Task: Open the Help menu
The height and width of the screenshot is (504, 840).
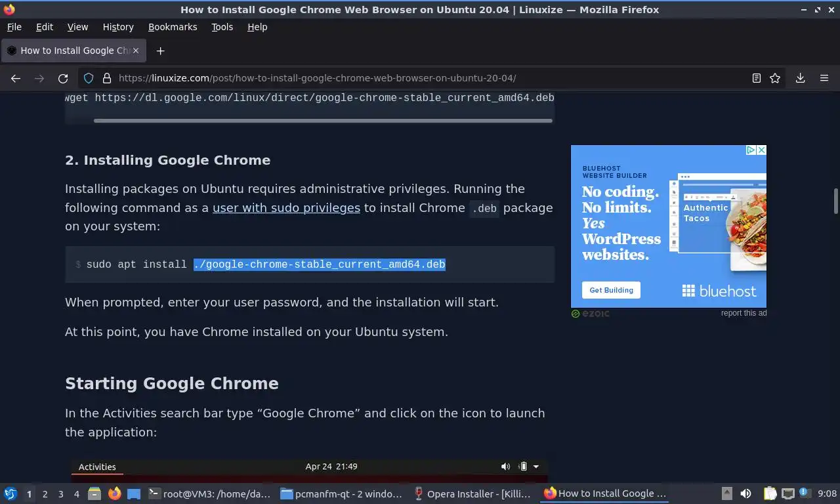Action: point(257,27)
